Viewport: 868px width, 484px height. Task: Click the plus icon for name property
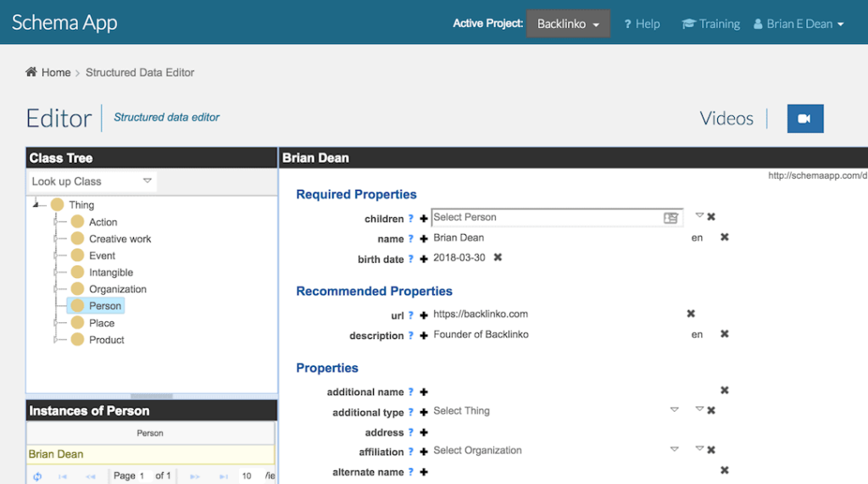[424, 239]
